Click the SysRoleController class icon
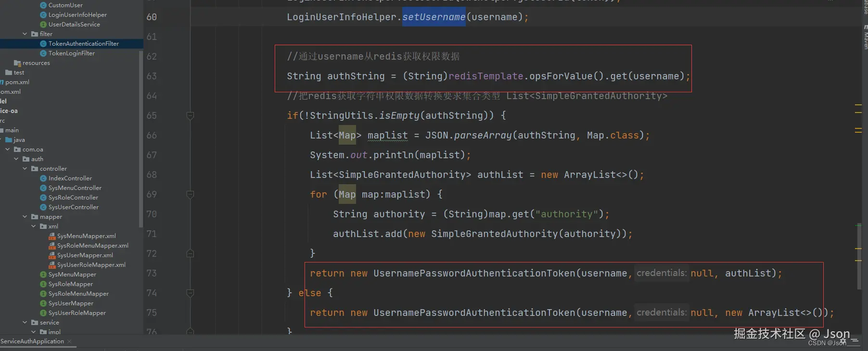The height and width of the screenshot is (351, 868). click(x=43, y=198)
